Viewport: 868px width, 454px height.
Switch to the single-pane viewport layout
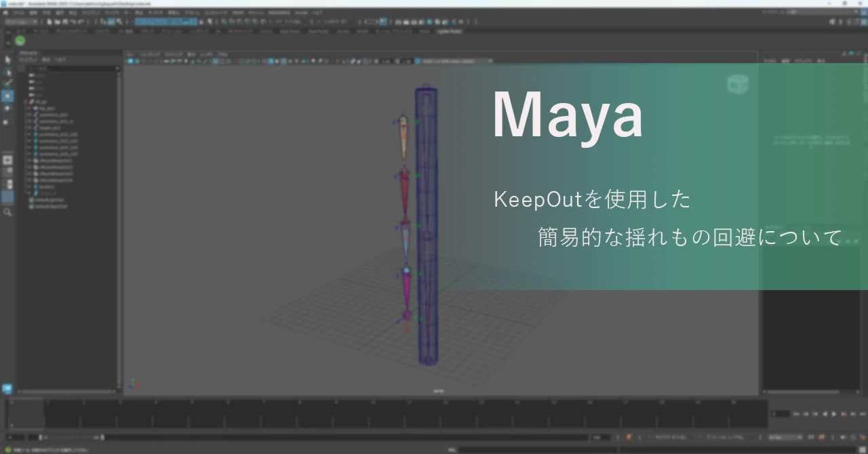pyautogui.click(x=7, y=160)
